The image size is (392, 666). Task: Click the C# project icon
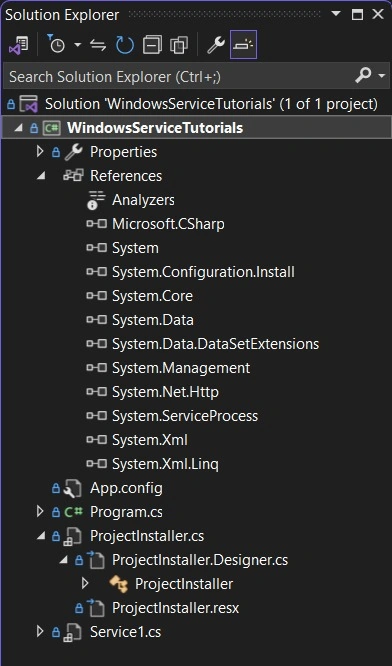(51, 128)
